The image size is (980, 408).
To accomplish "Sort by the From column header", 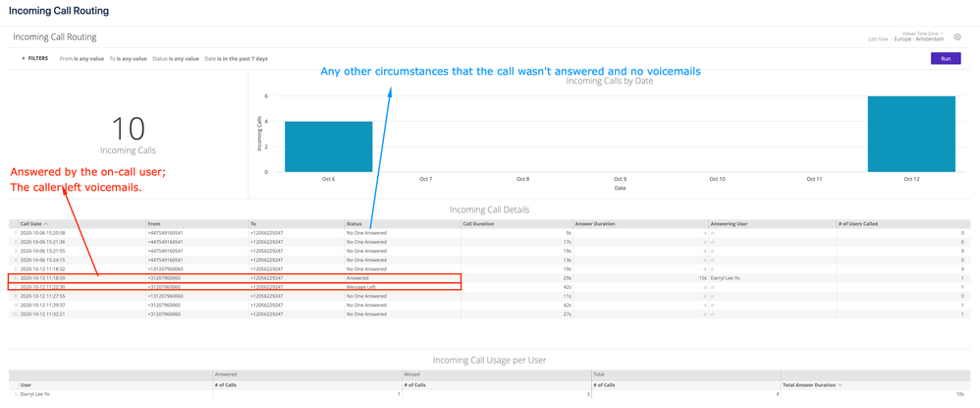I will [154, 223].
